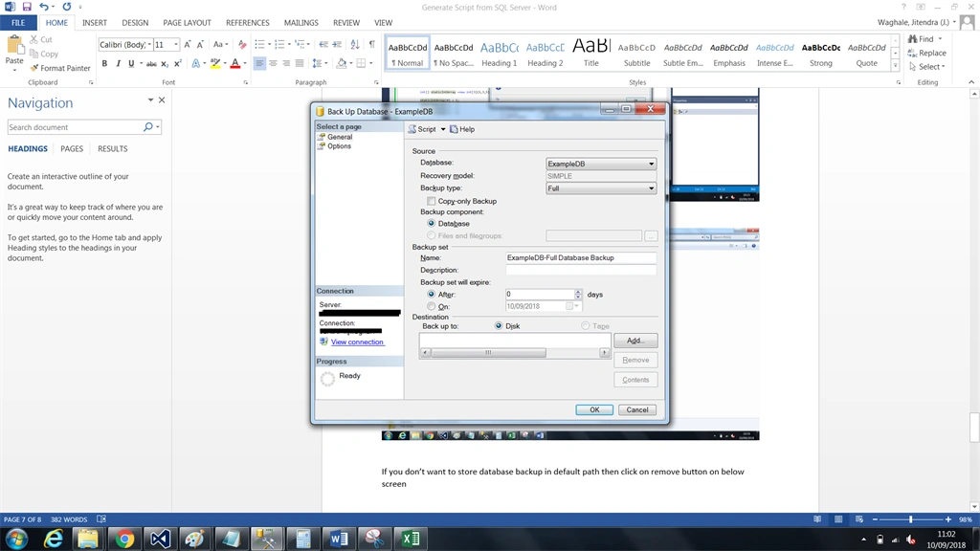
Task: Click the Format Painter tool
Action: point(60,68)
